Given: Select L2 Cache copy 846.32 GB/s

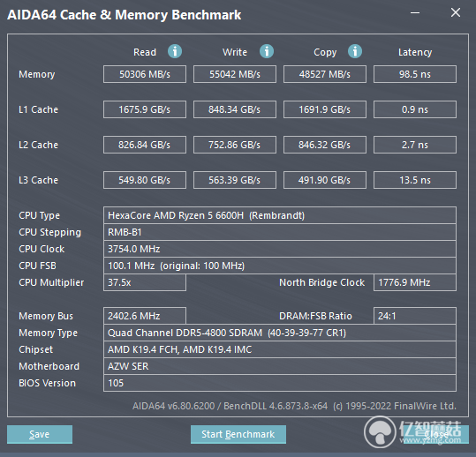Looking at the screenshot, I should [x=325, y=145].
